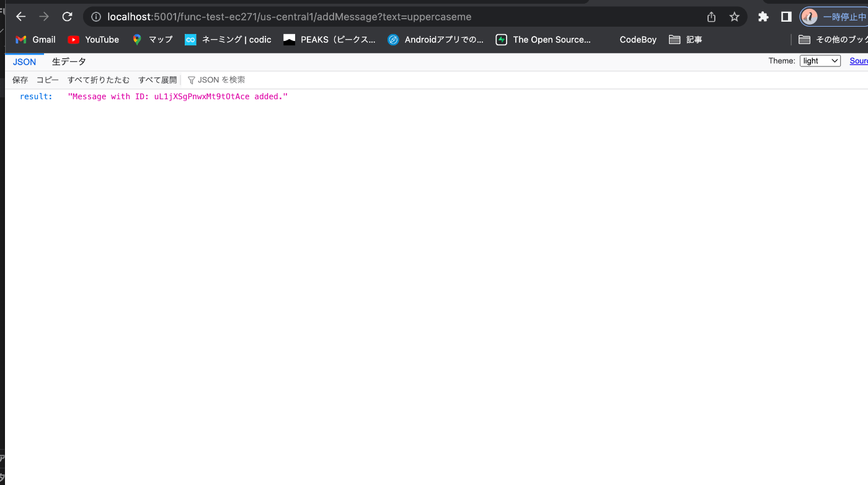868x485 pixels.
Task: Click the 保存 button
Action: [20, 80]
